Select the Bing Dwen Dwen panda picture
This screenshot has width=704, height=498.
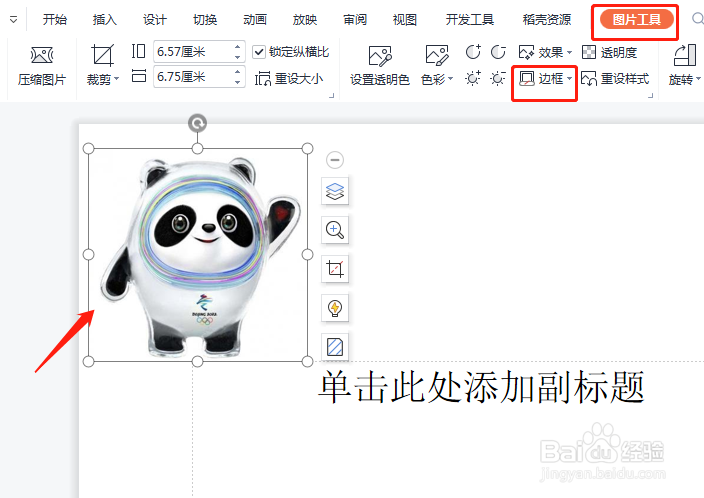pos(198,255)
